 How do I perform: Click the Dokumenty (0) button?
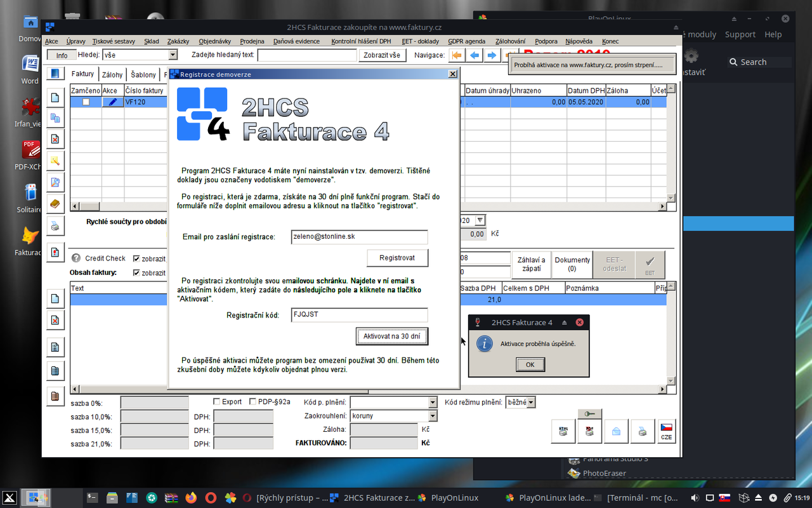(572, 264)
